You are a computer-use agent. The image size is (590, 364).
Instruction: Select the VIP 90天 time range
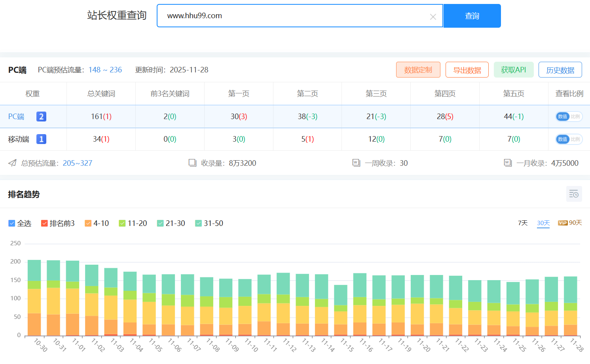click(570, 223)
